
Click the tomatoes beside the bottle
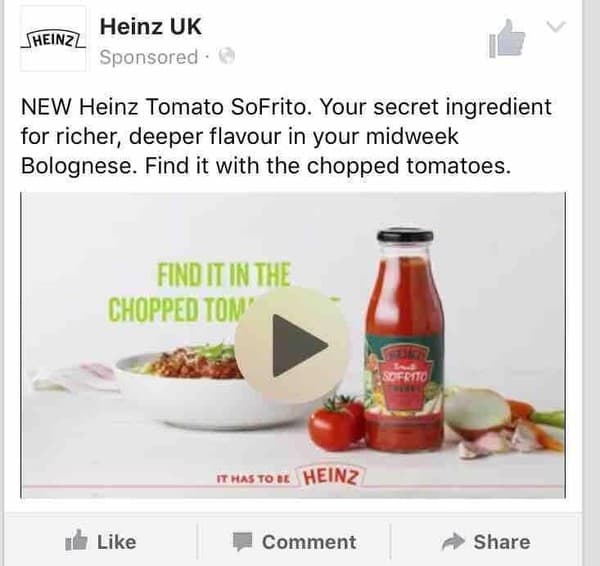pos(337,424)
